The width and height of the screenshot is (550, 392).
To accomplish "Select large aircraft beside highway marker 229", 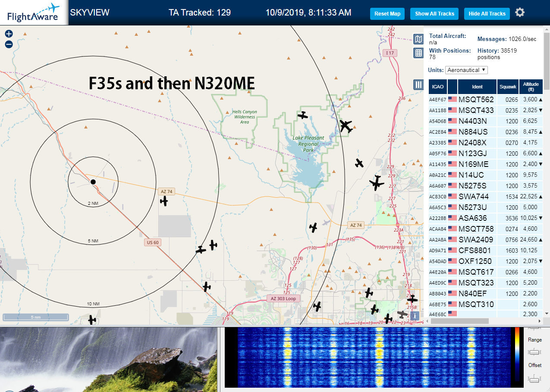I will click(x=377, y=183).
